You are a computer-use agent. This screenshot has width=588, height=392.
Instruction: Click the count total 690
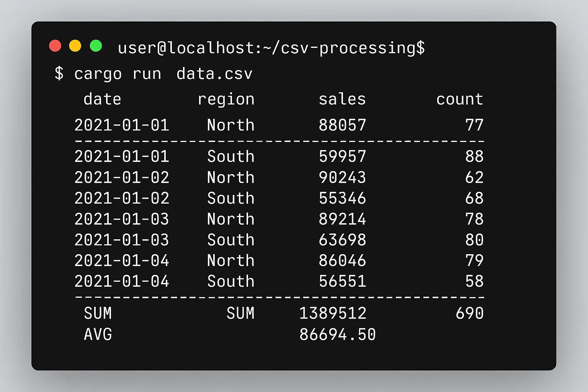click(x=470, y=314)
